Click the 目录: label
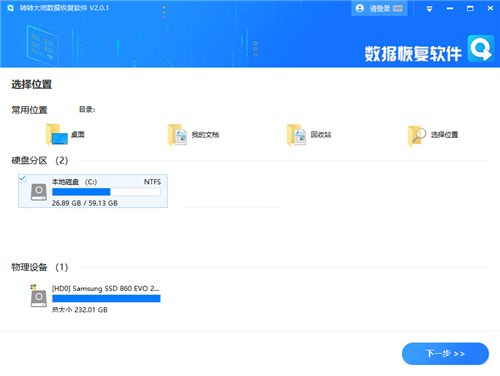Image resolution: width=500 pixels, height=376 pixels. point(87,109)
